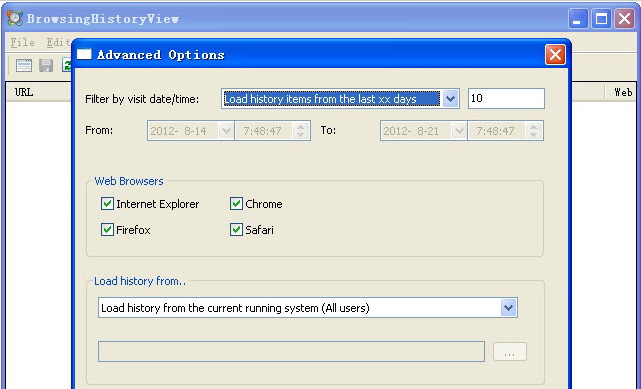This screenshot has width=641, height=389.
Task: Click the 'To:' label
Action: tap(328, 130)
